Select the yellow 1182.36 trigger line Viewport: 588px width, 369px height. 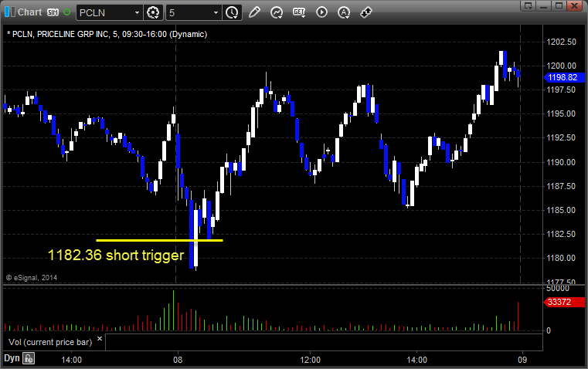click(x=159, y=241)
